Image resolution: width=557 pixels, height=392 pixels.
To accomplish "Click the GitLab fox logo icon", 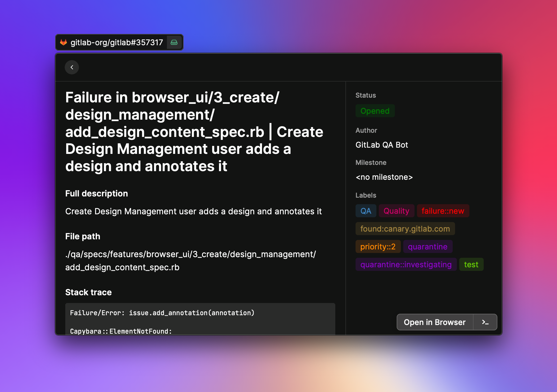I will pyautogui.click(x=63, y=42).
